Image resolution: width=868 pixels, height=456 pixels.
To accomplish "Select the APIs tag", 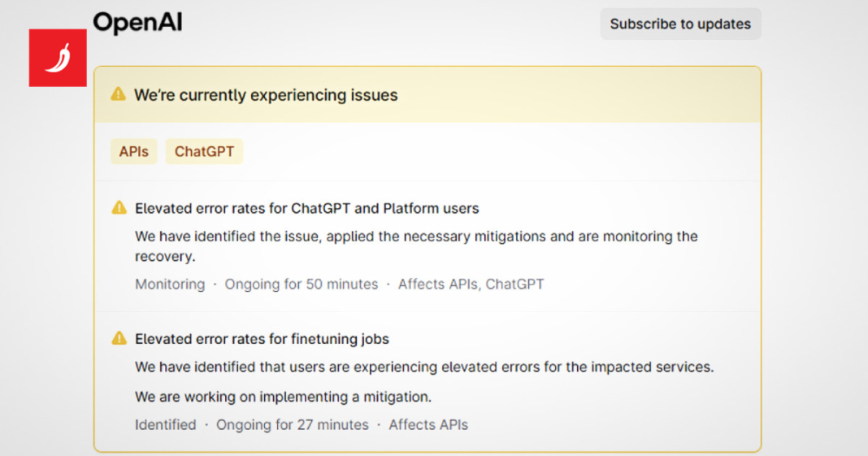I will 134,152.
